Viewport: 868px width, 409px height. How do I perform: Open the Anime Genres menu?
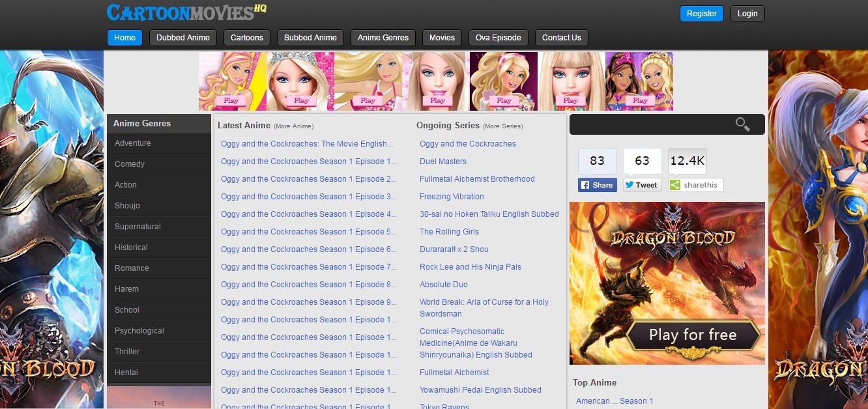(383, 38)
